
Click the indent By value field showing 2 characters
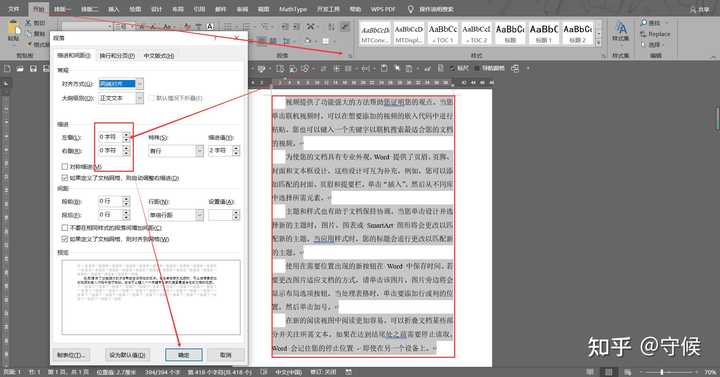tap(220, 151)
